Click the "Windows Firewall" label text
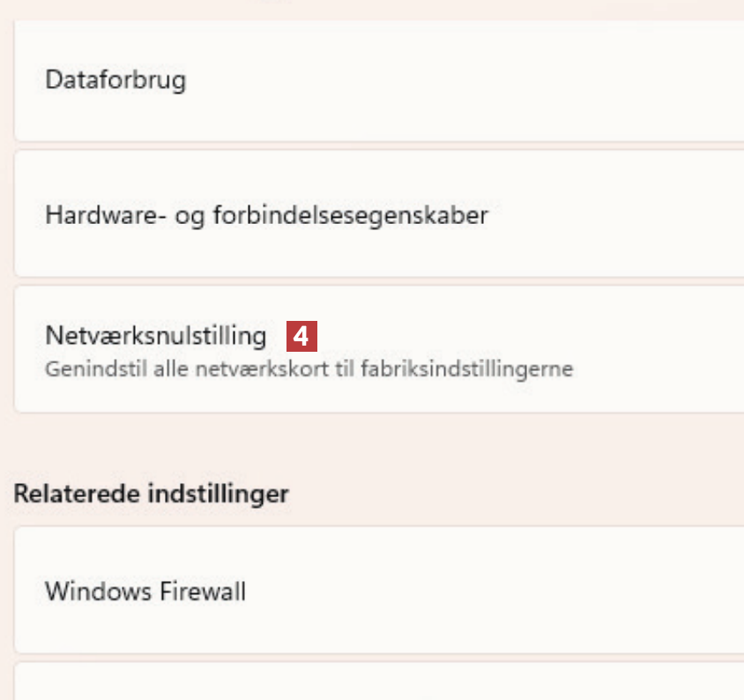The width and height of the screenshot is (744, 700). click(x=145, y=591)
